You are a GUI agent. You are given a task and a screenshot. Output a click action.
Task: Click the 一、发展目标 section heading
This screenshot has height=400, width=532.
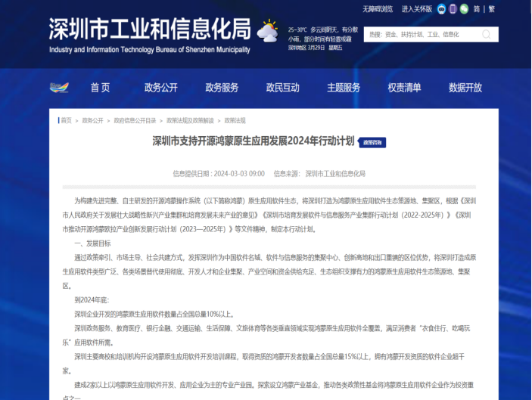92,243
